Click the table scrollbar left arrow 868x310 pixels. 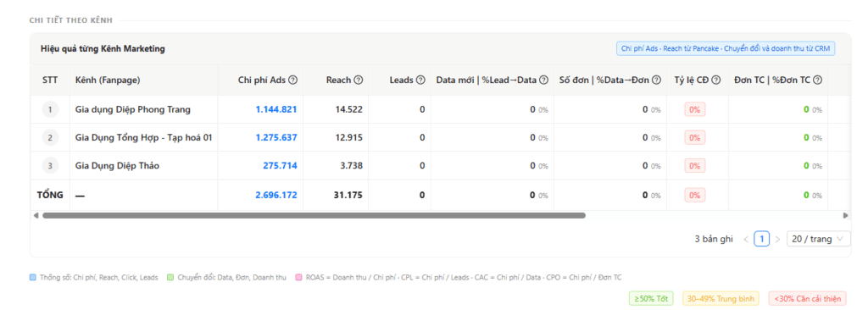pos(36,215)
